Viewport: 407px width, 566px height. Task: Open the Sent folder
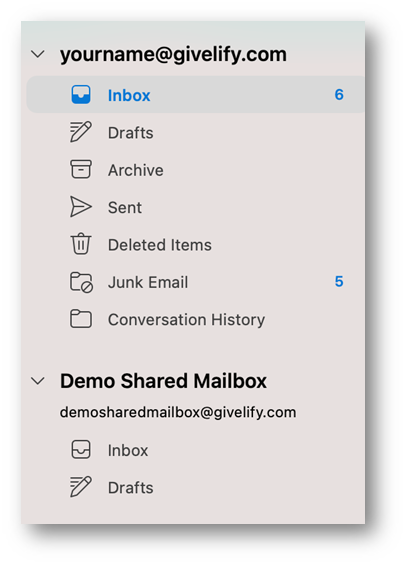click(x=125, y=208)
